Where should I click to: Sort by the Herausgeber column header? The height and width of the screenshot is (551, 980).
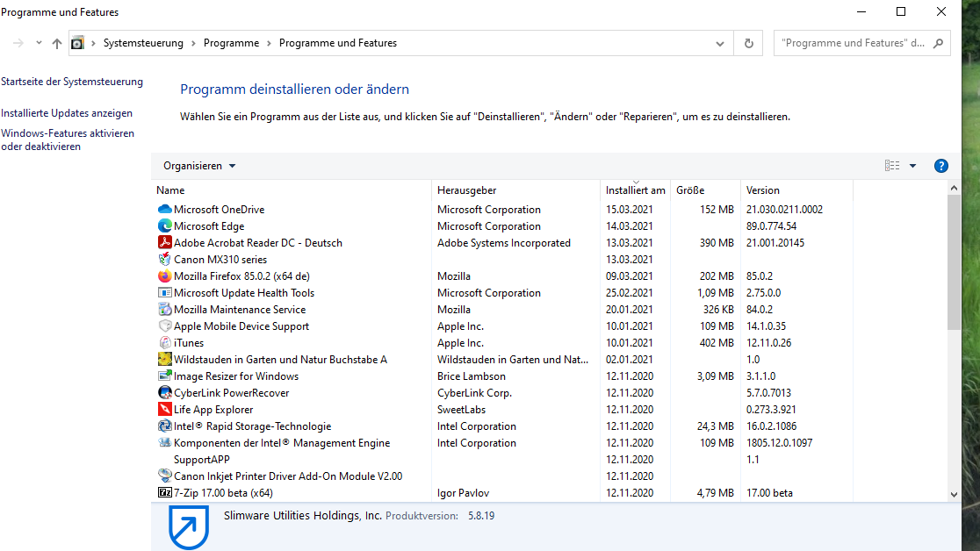[x=466, y=190]
